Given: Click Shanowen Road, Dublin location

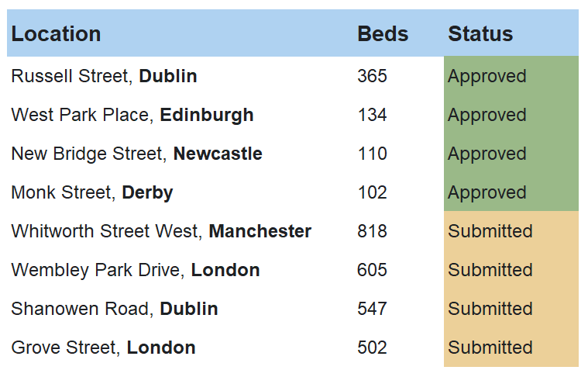Looking at the screenshot, I should pyautogui.click(x=115, y=309).
